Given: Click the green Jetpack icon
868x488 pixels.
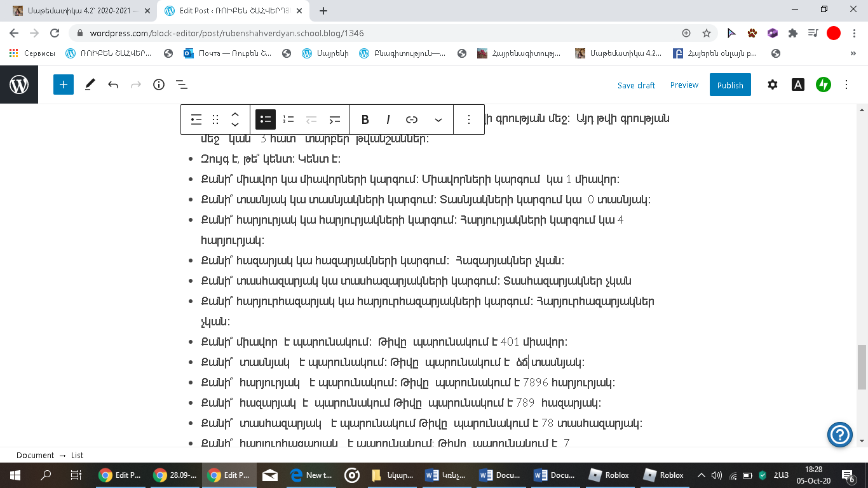Looking at the screenshot, I should pyautogui.click(x=824, y=85).
